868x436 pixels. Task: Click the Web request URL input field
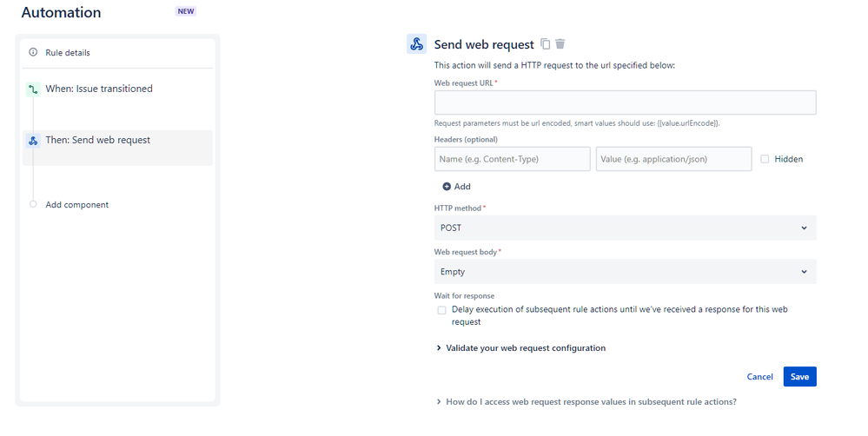click(625, 102)
